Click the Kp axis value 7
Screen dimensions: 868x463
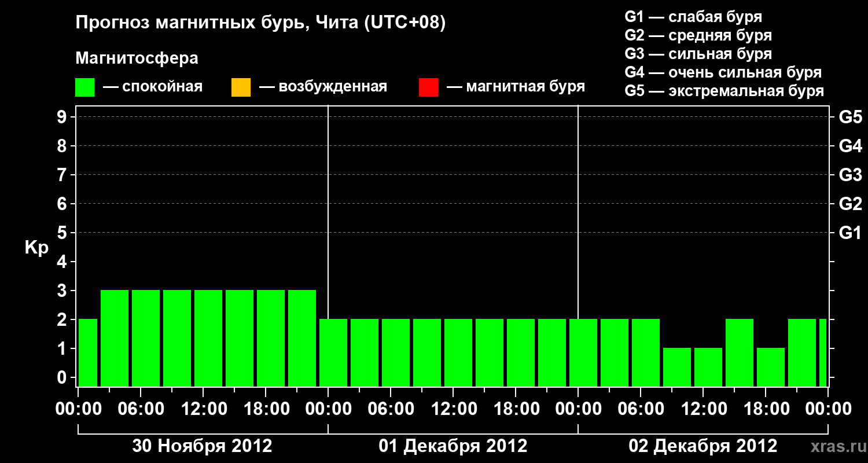click(x=63, y=175)
